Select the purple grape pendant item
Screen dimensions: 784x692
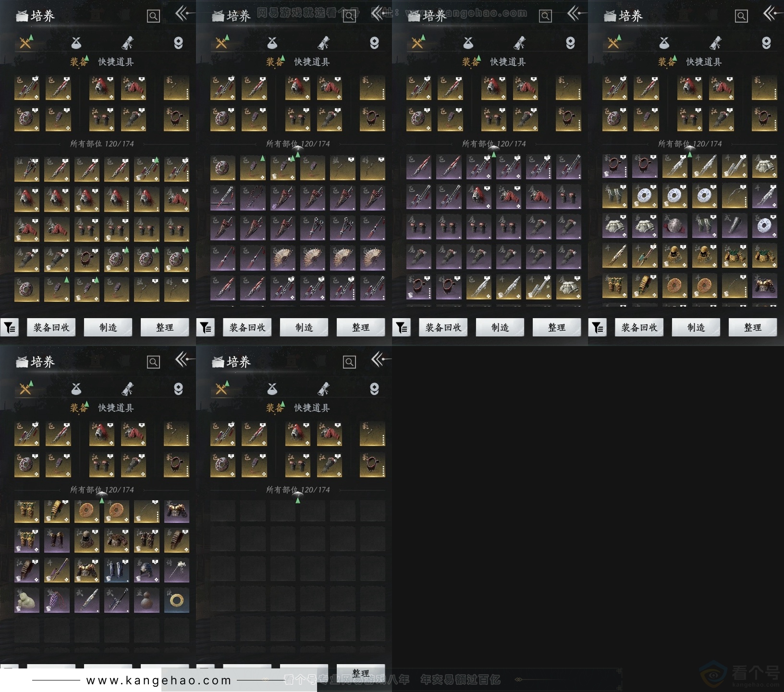pos(57,600)
